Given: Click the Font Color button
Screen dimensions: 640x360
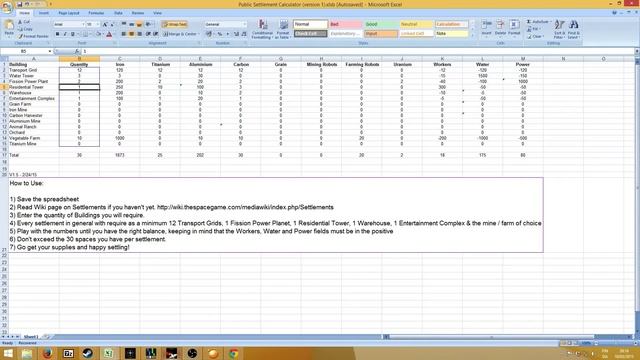Looking at the screenshot, I should tap(109, 34).
